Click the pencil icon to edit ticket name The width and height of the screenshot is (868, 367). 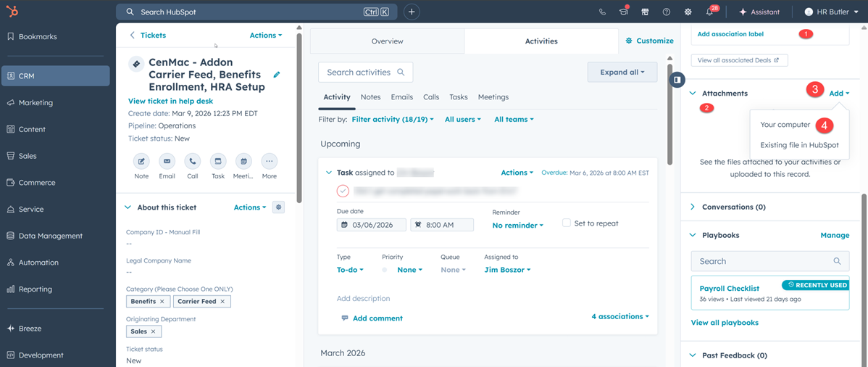tap(277, 75)
